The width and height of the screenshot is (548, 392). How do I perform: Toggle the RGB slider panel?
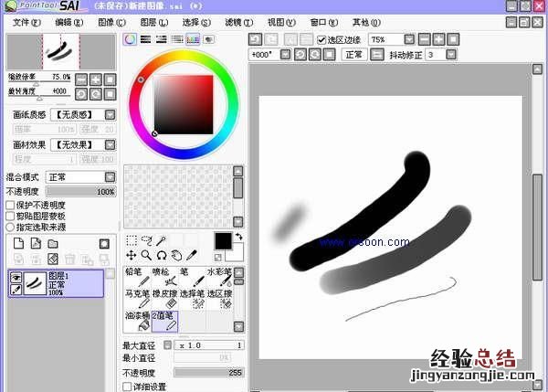click(145, 39)
